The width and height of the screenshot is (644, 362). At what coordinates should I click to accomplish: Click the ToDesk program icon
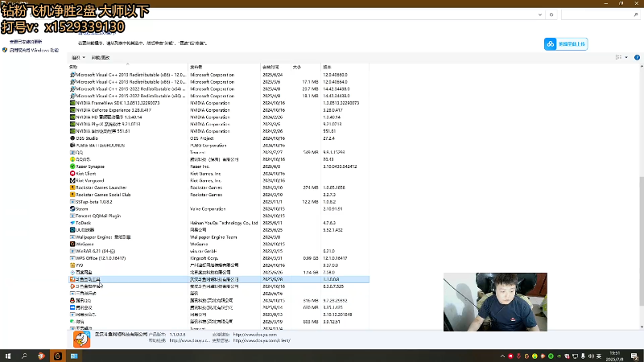[x=72, y=223]
